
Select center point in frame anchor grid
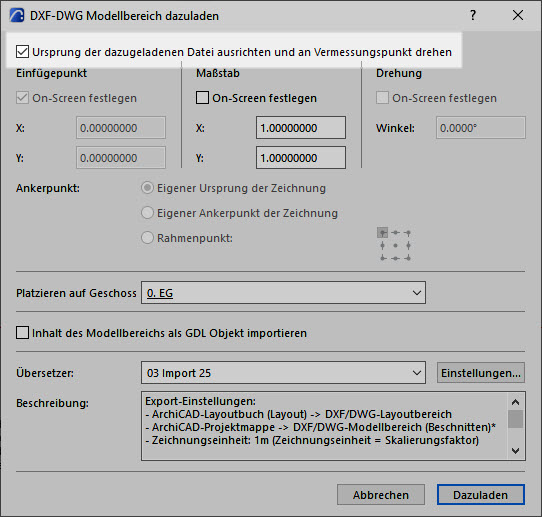(395, 245)
